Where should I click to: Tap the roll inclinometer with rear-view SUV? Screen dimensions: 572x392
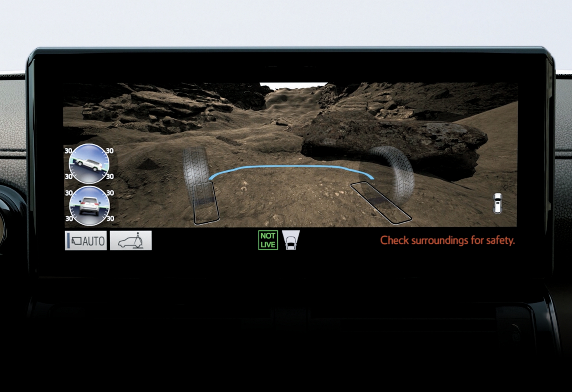click(89, 206)
